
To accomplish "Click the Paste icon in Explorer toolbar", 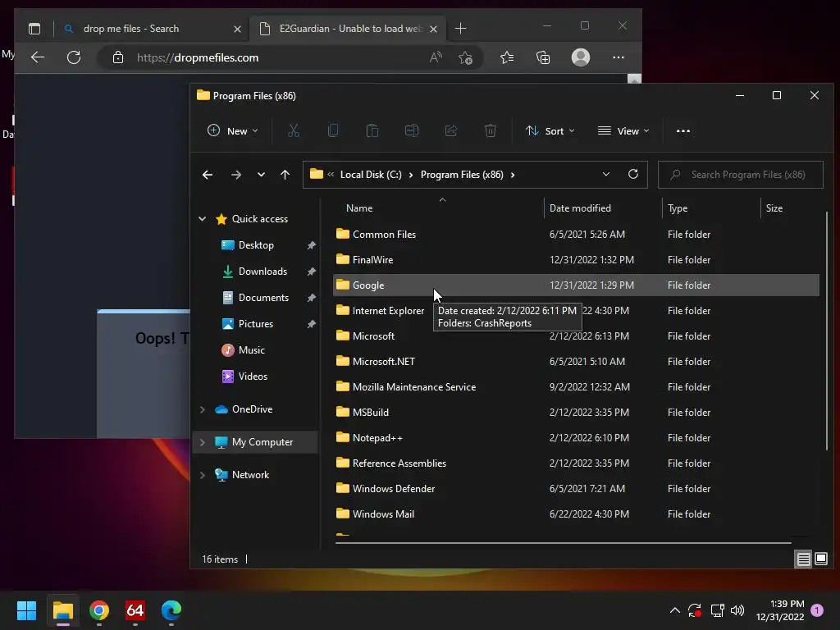I will pos(372,130).
